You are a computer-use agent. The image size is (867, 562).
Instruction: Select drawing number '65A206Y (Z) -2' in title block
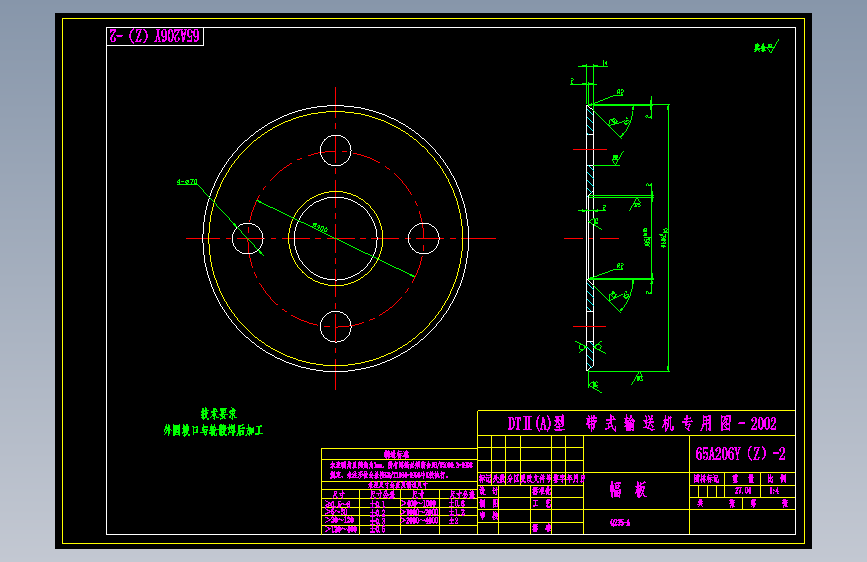coord(740,454)
